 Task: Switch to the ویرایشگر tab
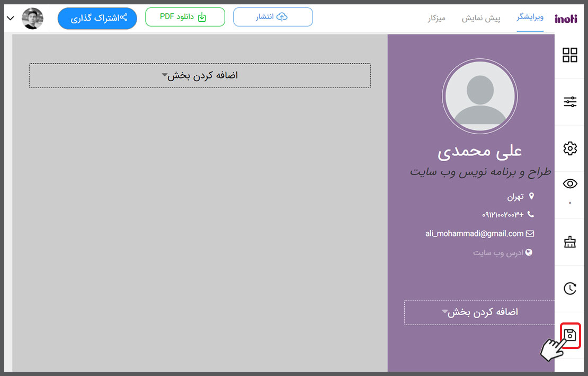point(530,18)
